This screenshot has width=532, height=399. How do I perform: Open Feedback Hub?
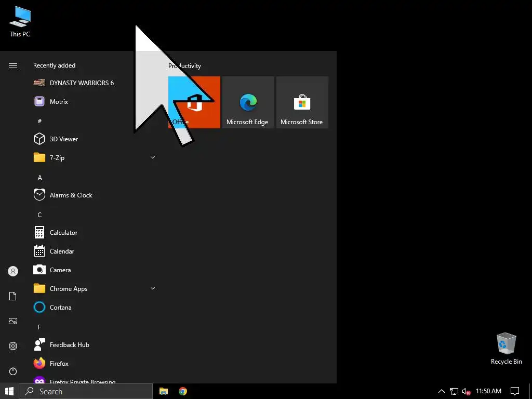pos(95,345)
